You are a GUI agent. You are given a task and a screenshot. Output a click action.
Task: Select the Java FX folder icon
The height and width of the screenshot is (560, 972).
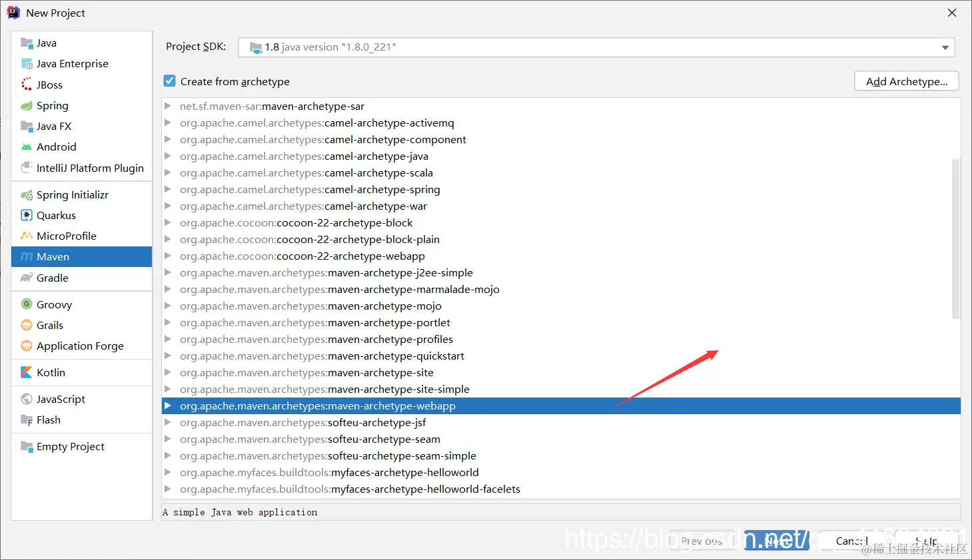point(27,126)
